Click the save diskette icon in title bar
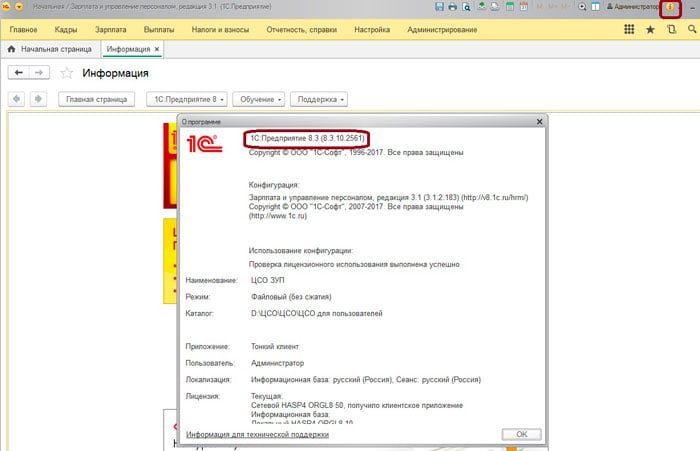 tap(440, 7)
